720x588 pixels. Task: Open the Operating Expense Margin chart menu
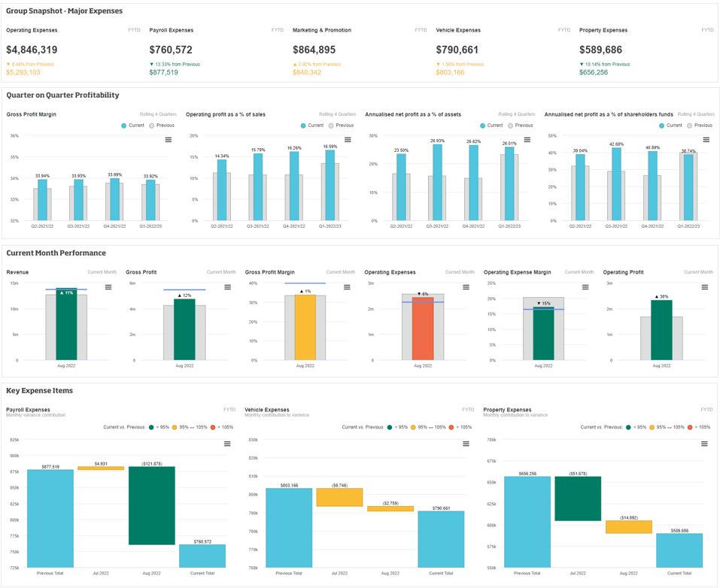[585, 287]
